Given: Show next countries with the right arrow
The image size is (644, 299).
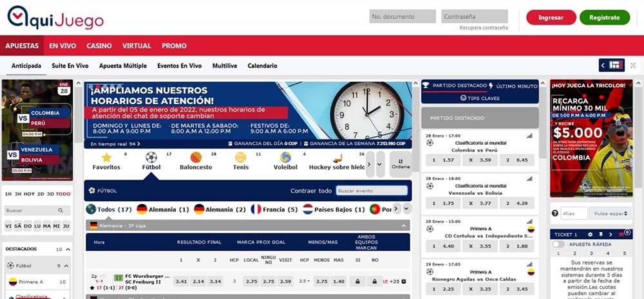Looking at the screenshot, I should click(x=396, y=209).
